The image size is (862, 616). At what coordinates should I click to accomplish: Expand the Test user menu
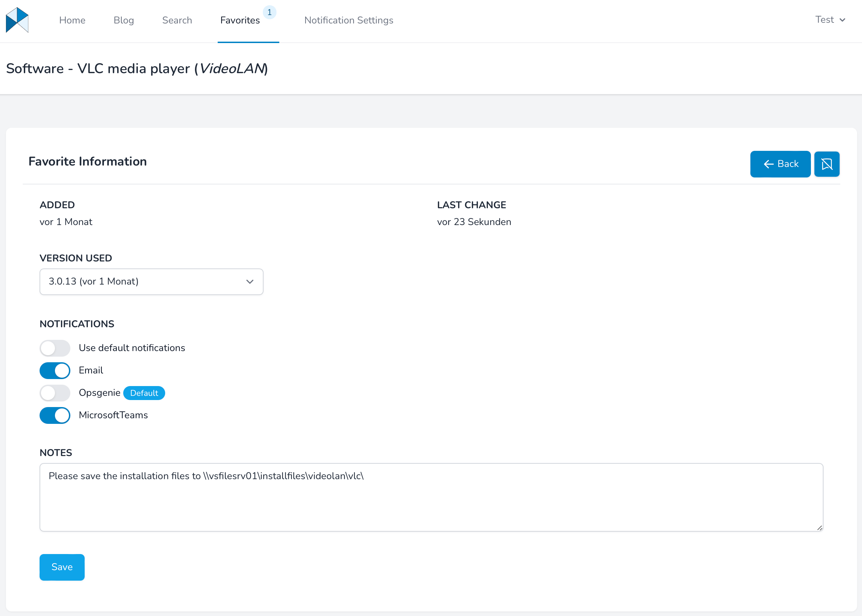(830, 20)
